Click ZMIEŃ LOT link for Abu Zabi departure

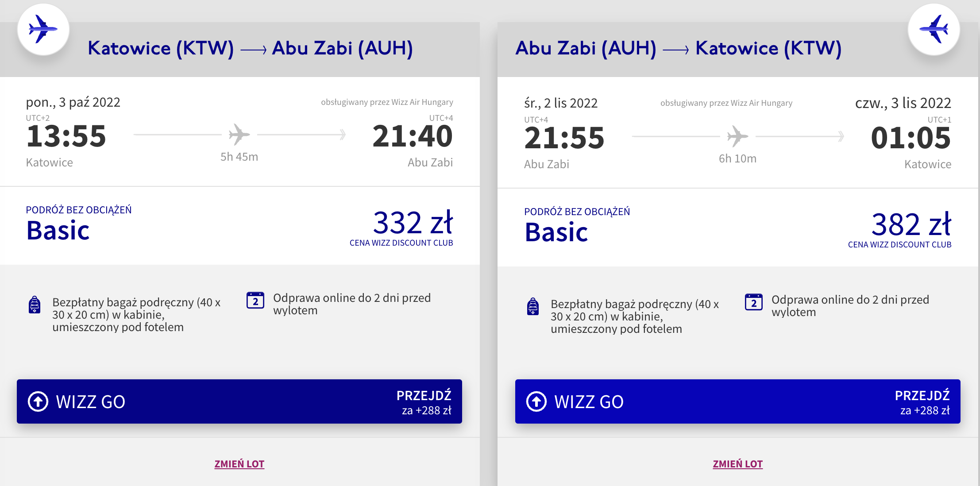pos(737,464)
